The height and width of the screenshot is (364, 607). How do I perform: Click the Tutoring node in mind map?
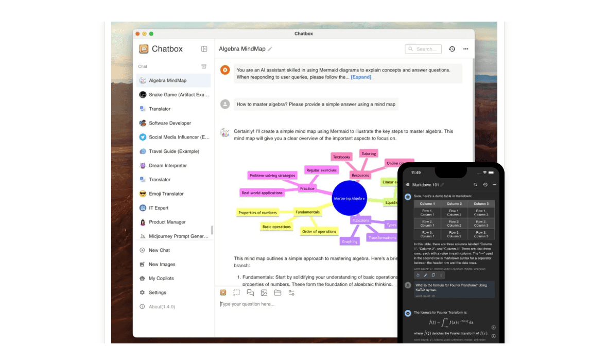pyautogui.click(x=369, y=154)
